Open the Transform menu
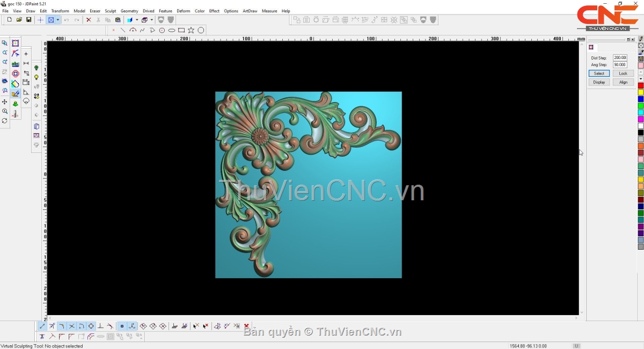Viewport: 644px width, 349px height. tap(60, 11)
